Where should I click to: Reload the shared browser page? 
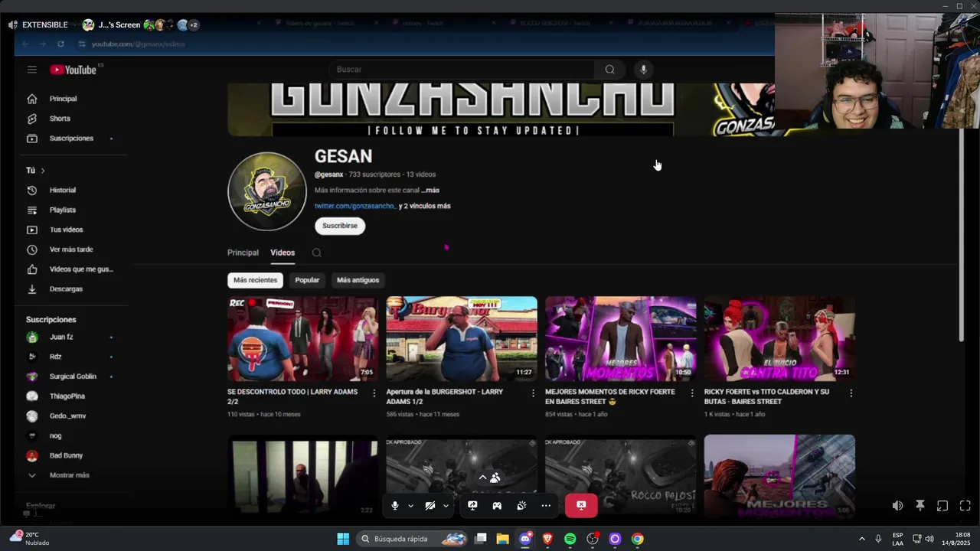tap(60, 44)
